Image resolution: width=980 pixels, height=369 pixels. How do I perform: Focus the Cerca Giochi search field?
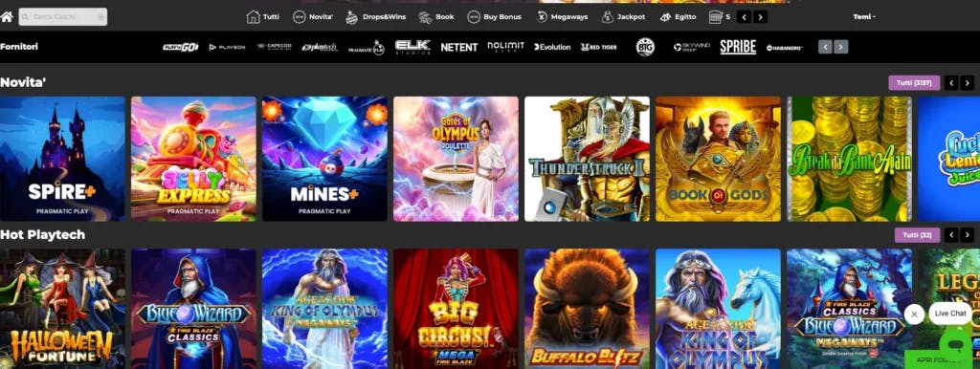pos(62,17)
